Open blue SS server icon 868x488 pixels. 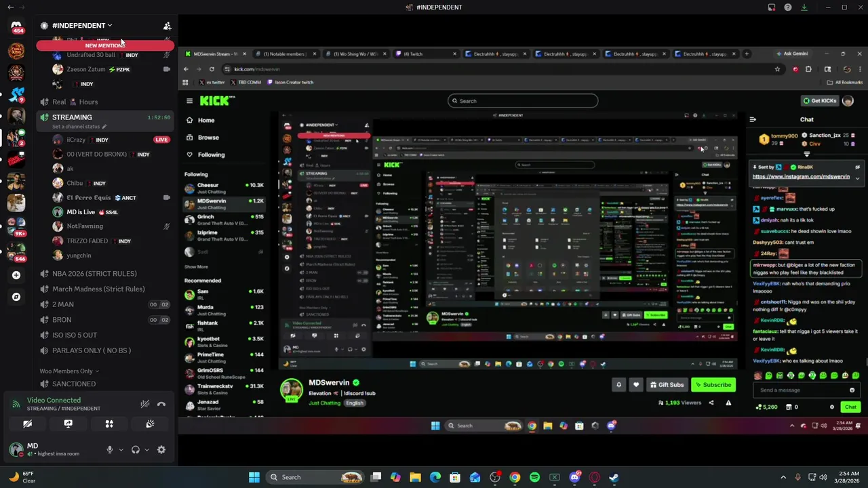pyautogui.click(x=16, y=94)
